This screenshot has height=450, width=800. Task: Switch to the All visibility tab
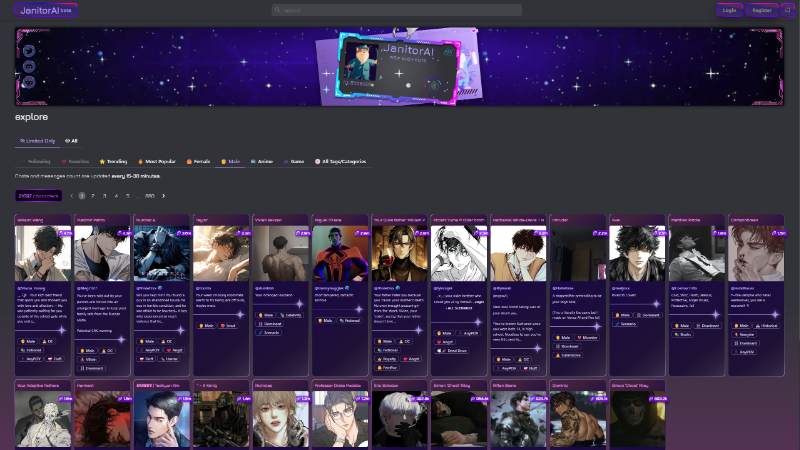click(71, 141)
